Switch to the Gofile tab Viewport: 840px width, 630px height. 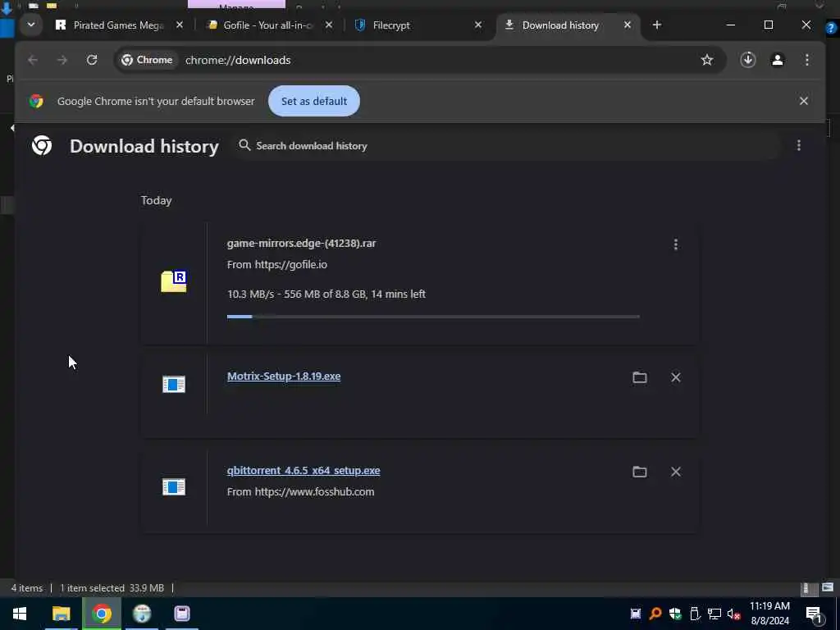[x=268, y=25]
